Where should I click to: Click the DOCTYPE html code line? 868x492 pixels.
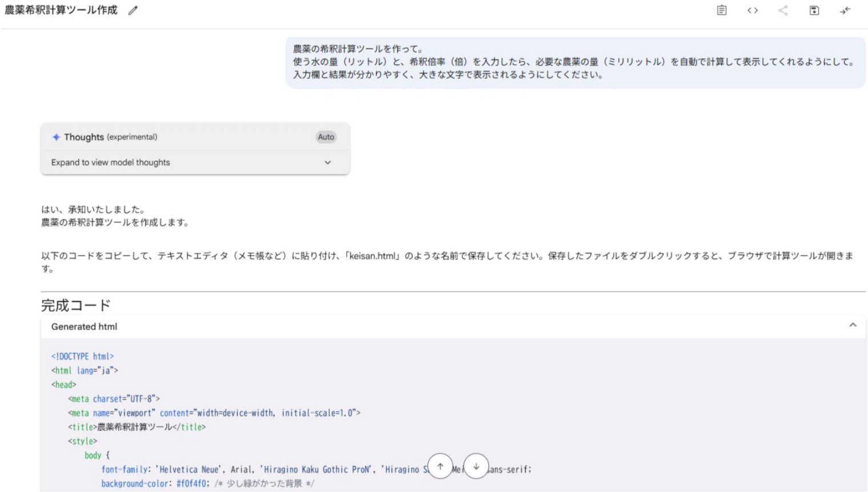82,355
